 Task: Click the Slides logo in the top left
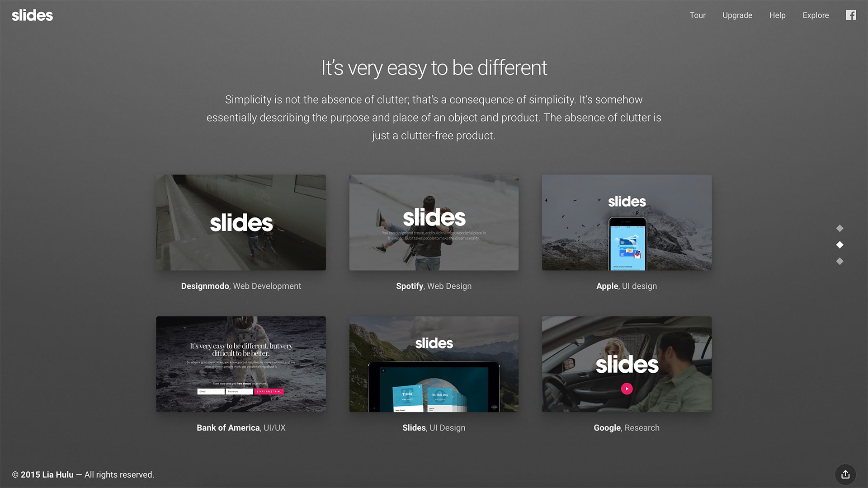32,14
